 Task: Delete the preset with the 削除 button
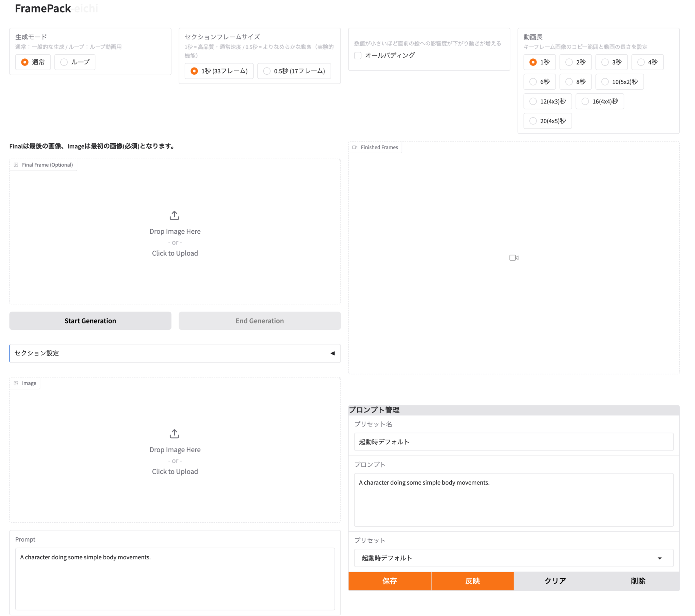638,581
